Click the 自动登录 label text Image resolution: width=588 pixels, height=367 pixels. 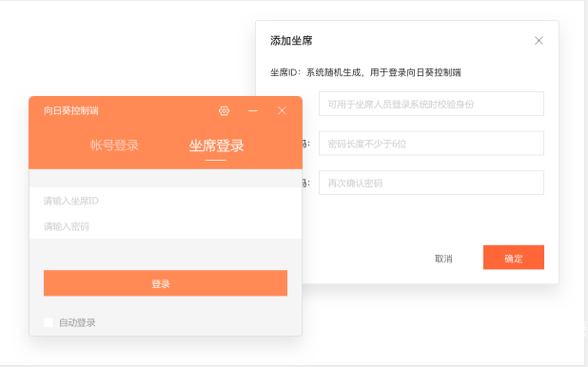(77, 322)
